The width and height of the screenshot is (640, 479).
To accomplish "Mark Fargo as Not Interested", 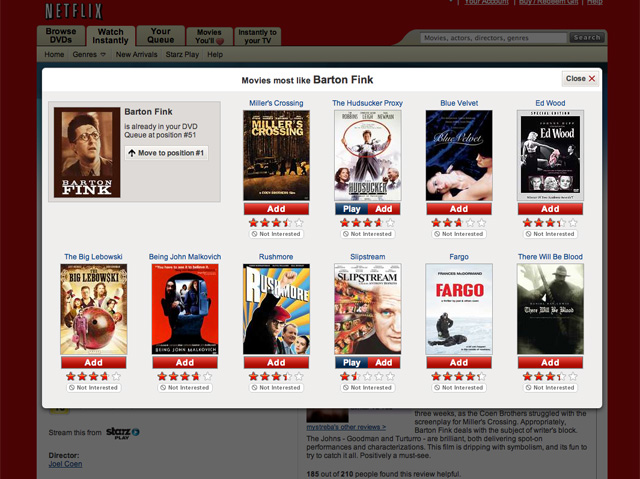I will (459, 388).
